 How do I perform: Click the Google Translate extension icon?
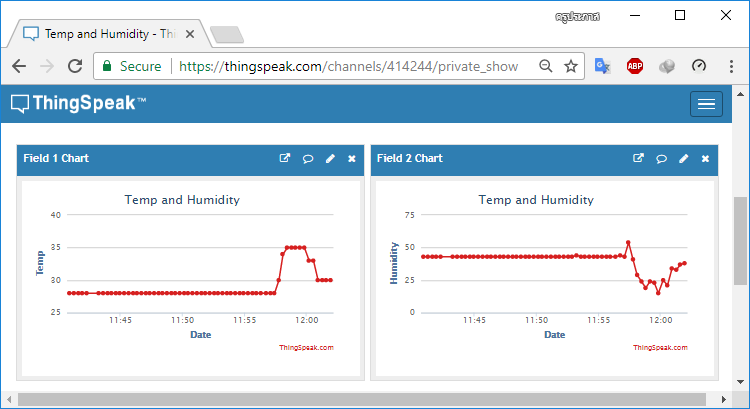[x=603, y=66]
